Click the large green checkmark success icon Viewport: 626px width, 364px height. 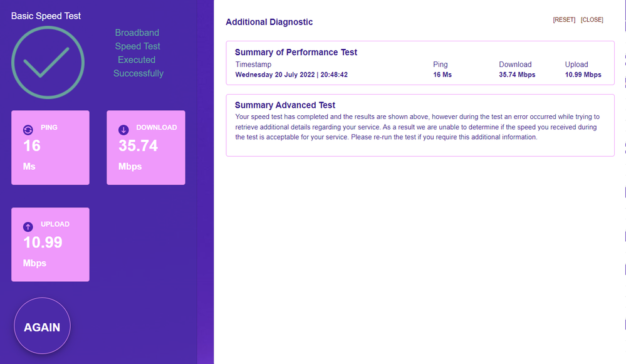pyautogui.click(x=48, y=61)
